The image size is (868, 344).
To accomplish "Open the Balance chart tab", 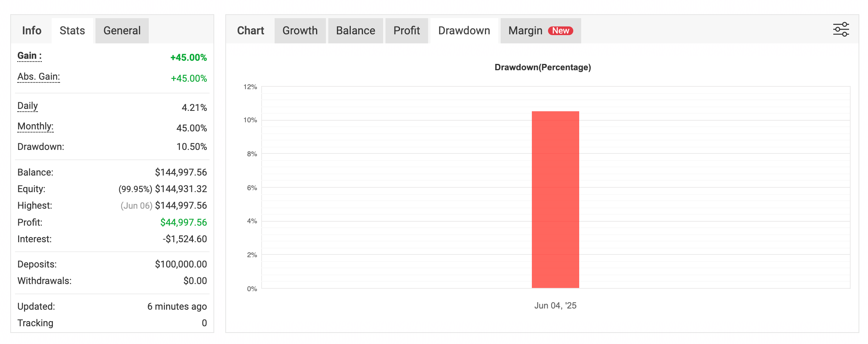I will tap(355, 31).
